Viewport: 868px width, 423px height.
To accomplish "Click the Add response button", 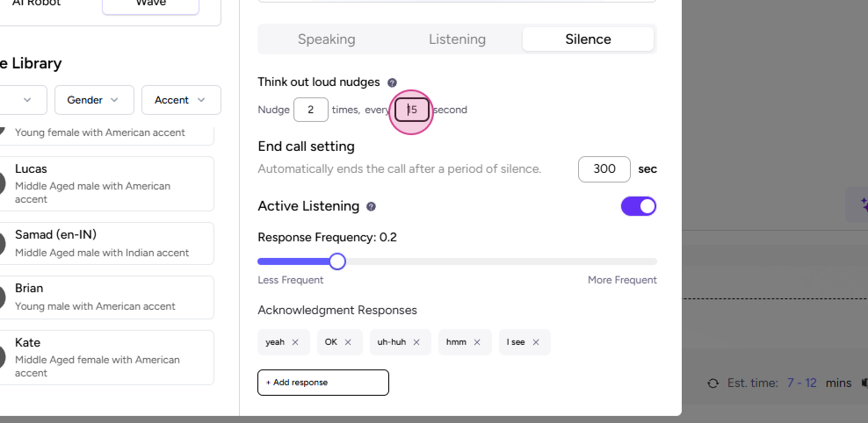I will [x=322, y=383].
